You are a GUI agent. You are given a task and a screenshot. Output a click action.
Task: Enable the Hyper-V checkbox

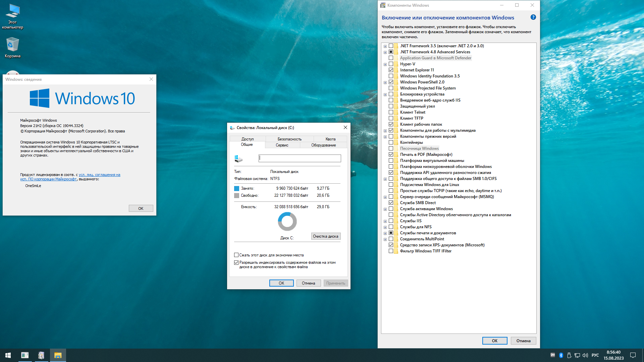391,64
